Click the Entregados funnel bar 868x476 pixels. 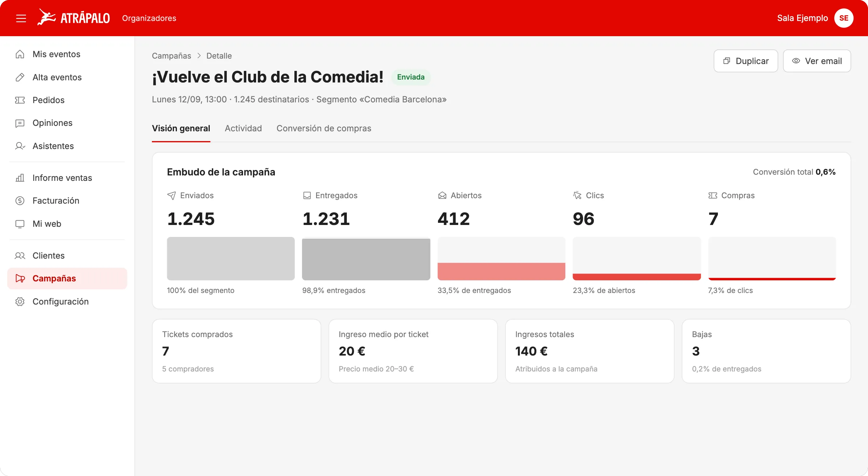[x=366, y=259]
